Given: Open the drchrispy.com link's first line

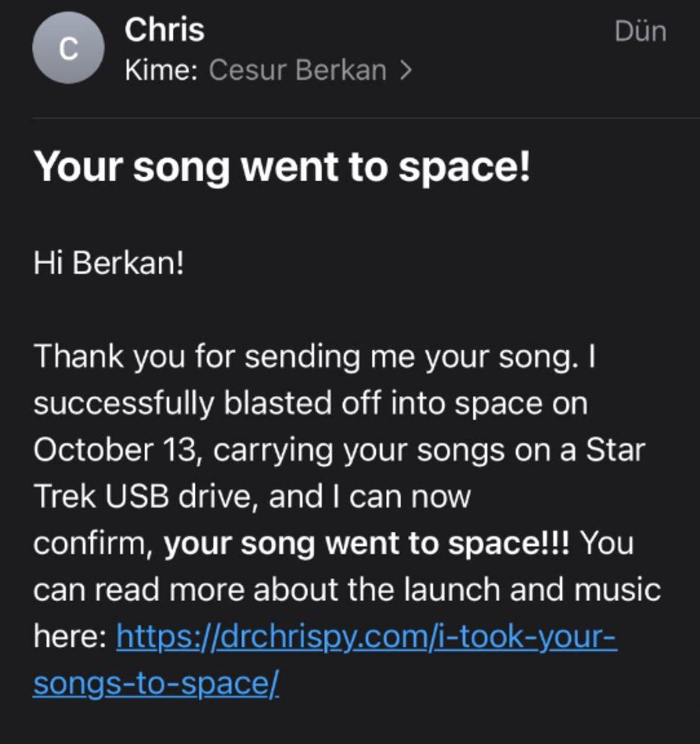Looking at the screenshot, I should (x=366, y=636).
